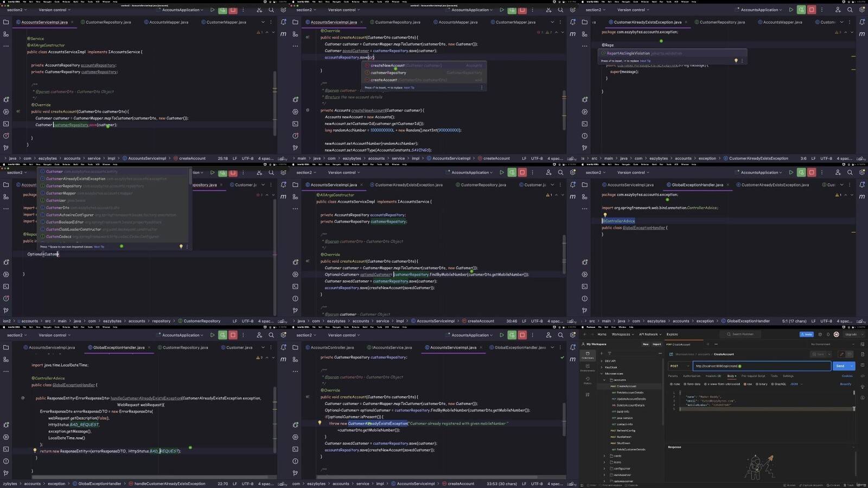This screenshot has width=868, height=488.
Task: Open Collections sidebar in Postman
Action: (x=588, y=356)
